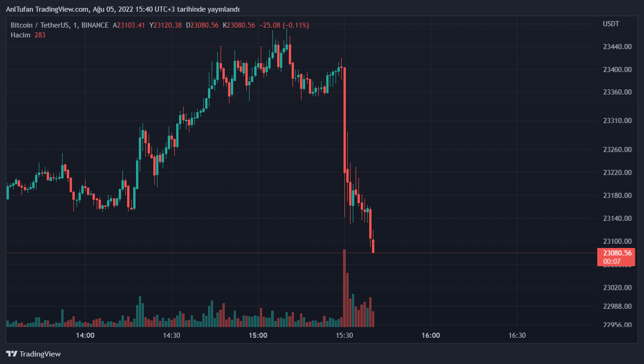Click the AnlTufan TradingView.com header text
Screen dimensions: 644x364
(47, 9)
